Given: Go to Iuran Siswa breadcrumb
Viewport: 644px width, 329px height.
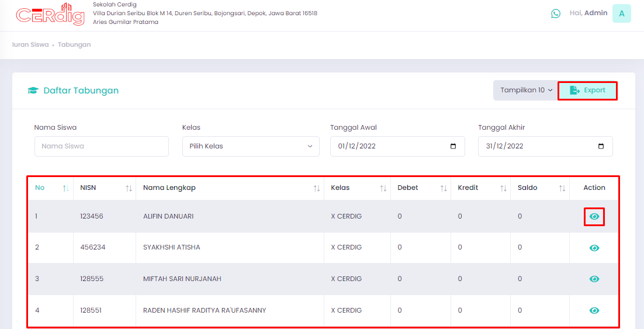Looking at the screenshot, I should 30,44.
